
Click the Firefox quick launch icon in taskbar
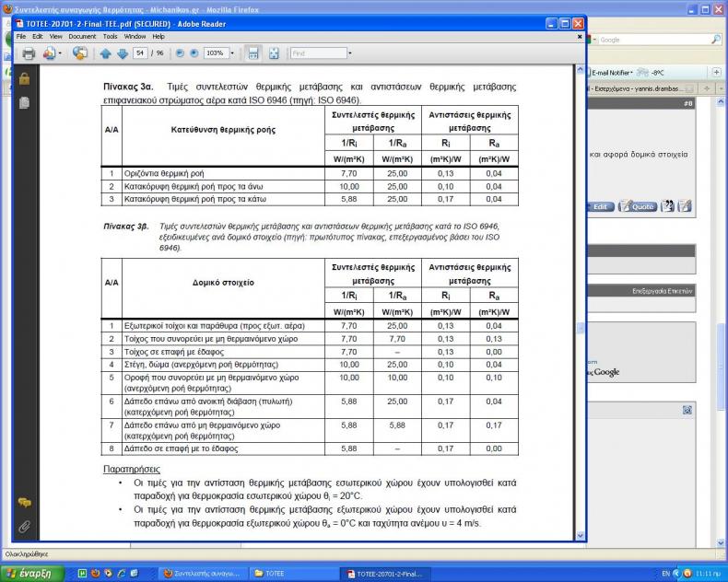coord(96,573)
